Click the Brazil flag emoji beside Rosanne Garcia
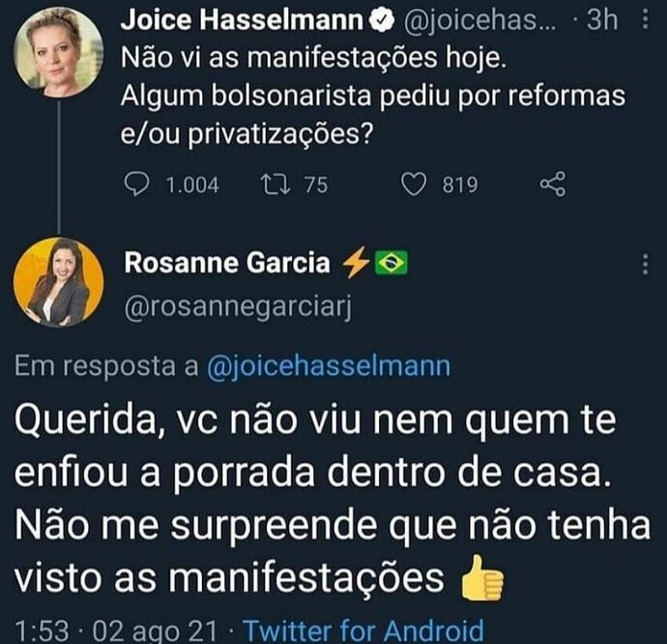Image resolution: width=667 pixels, height=644 pixels. 391,262
